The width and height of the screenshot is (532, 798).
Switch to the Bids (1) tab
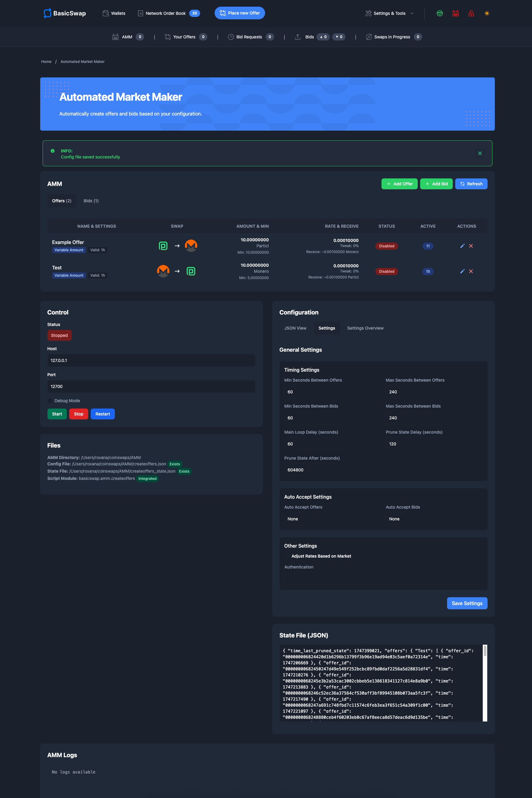coord(91,201)
